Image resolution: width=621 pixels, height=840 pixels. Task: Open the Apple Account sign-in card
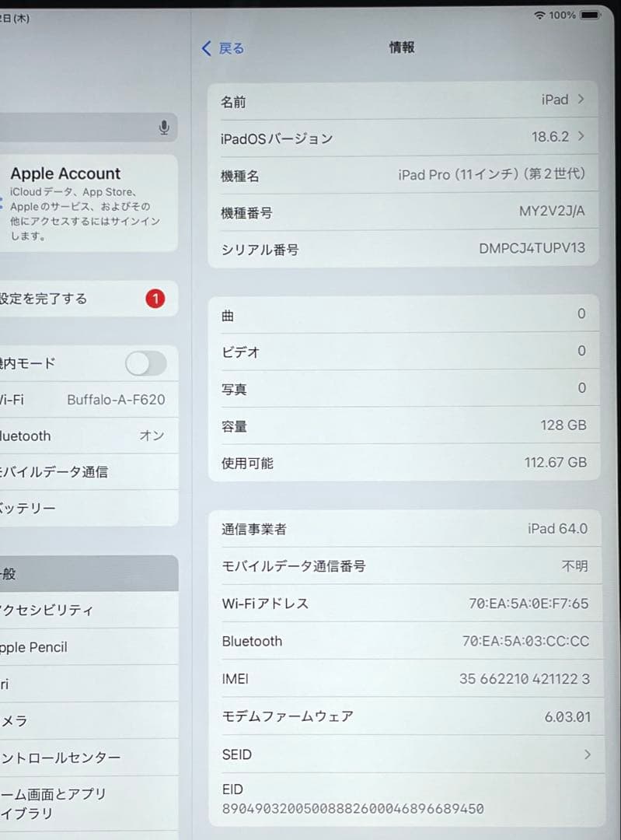89,203
